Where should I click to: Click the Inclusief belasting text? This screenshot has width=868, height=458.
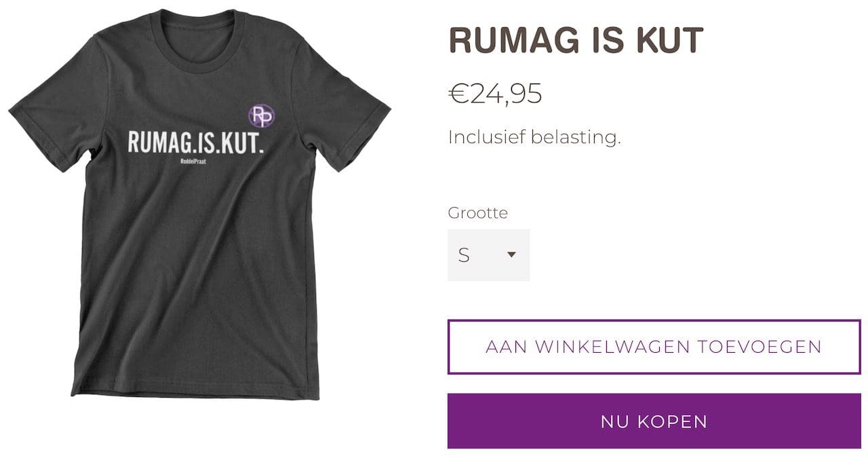coord(534,137)
